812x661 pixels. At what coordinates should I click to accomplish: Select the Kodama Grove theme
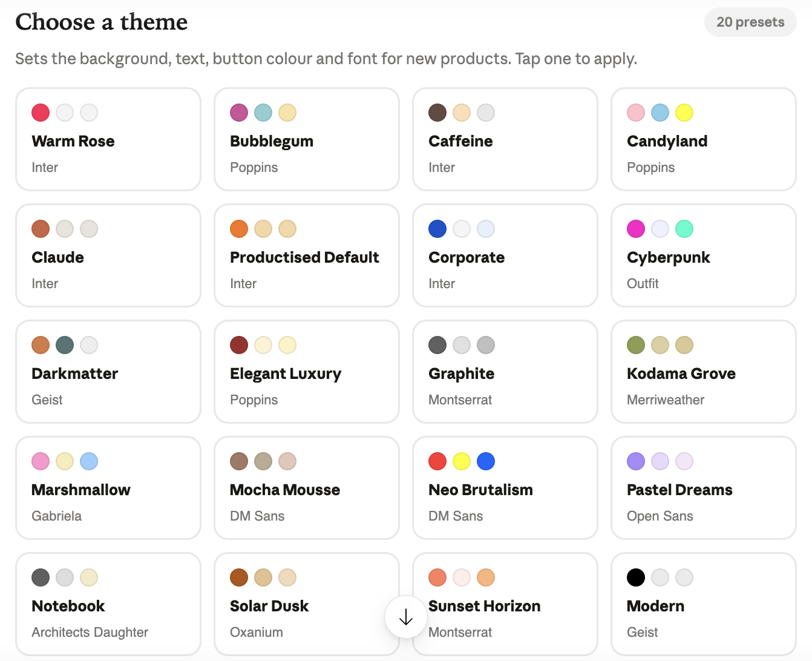pyautogui.click(x=704, y=372)
